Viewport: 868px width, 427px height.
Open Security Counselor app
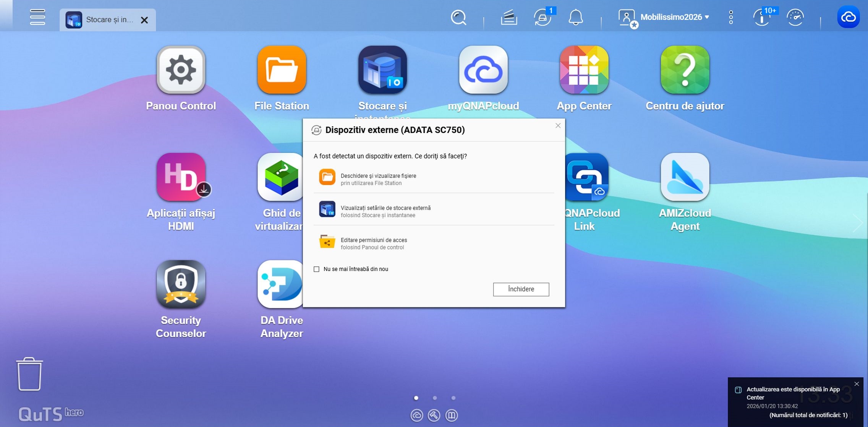click(181, 284)
